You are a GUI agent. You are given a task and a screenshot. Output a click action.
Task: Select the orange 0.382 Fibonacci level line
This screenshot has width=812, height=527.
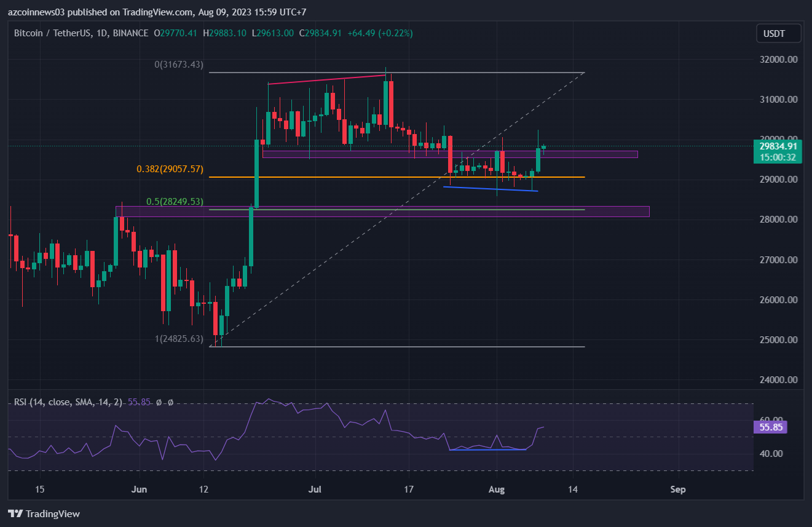396,177
